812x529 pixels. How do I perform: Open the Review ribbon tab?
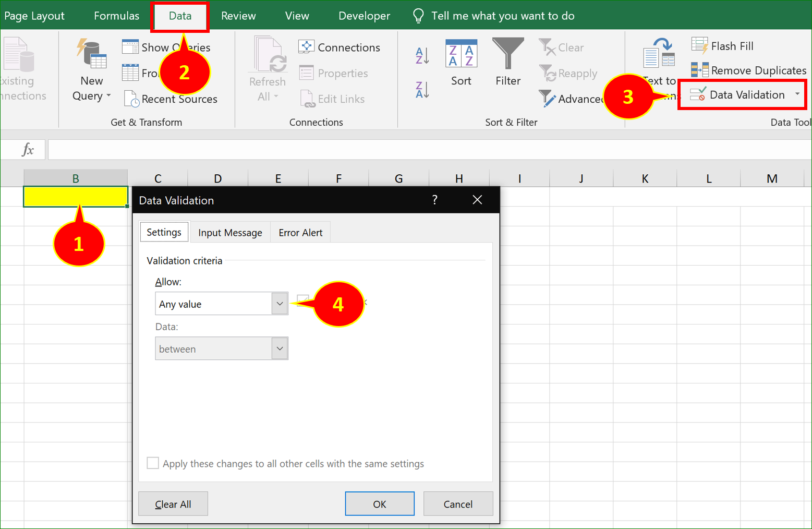(238, 16)
